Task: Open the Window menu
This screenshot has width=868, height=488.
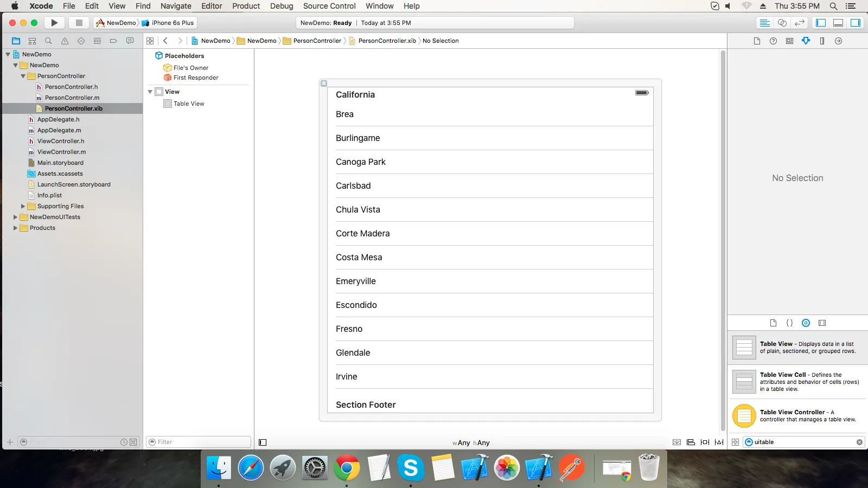Action: [x=380, y=6]
